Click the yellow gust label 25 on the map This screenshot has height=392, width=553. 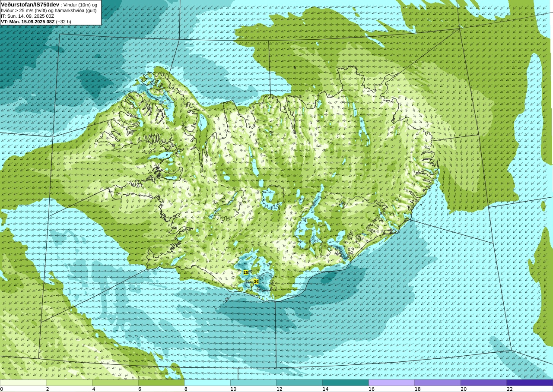tap(246, 272)
